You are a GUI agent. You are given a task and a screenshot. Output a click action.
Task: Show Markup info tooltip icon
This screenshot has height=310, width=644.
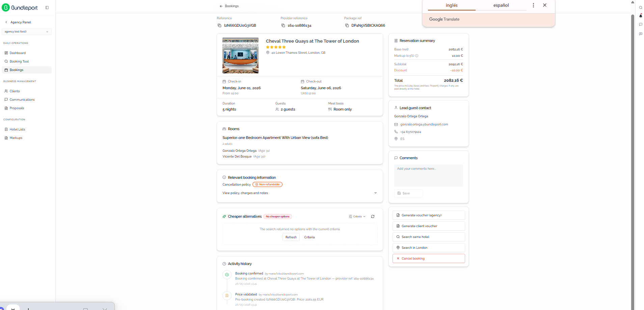(417, 56)
